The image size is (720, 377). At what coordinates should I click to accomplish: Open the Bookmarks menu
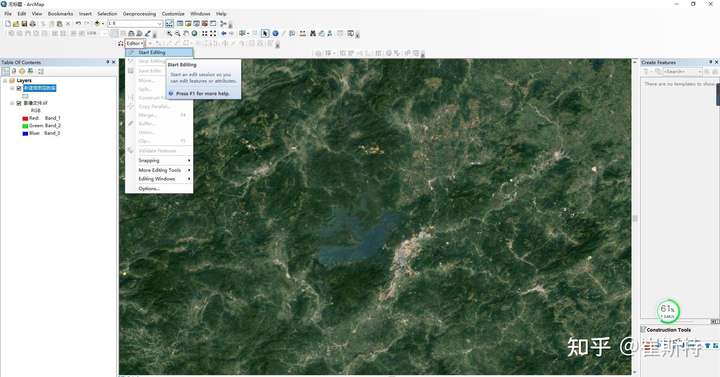tap(61, 14)
